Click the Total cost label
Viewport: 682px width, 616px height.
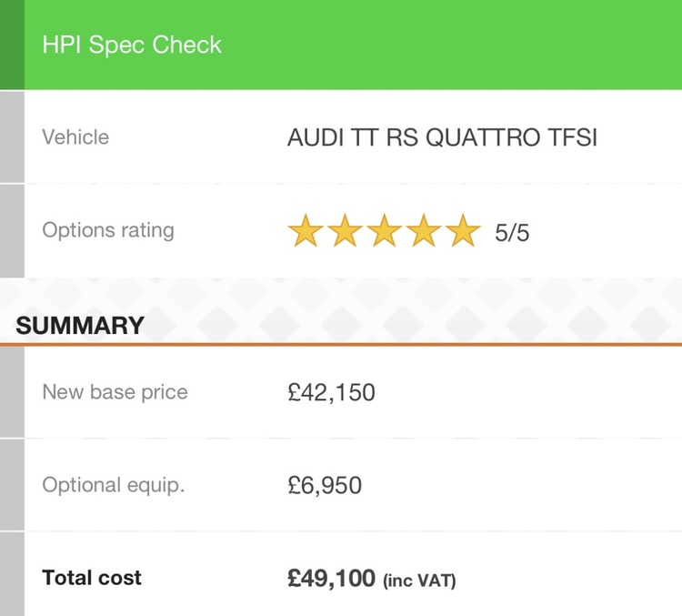92,578
